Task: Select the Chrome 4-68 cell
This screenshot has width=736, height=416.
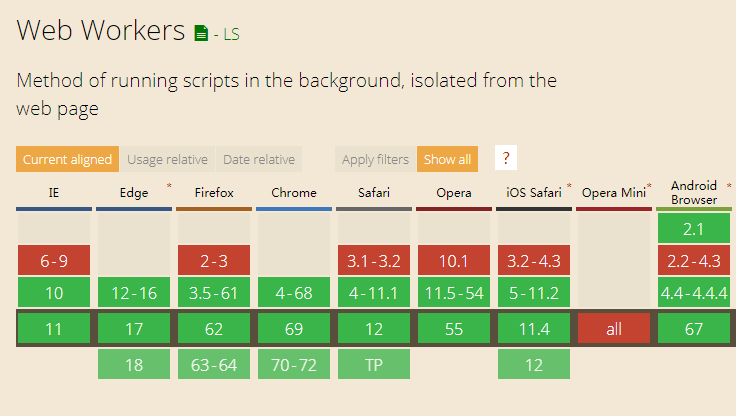Action: 294,292
